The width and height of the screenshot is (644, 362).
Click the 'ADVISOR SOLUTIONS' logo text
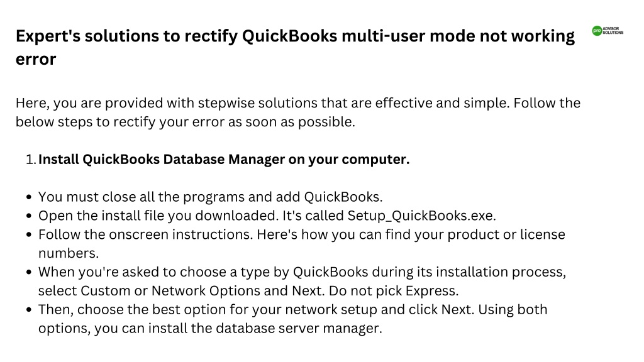613,31
